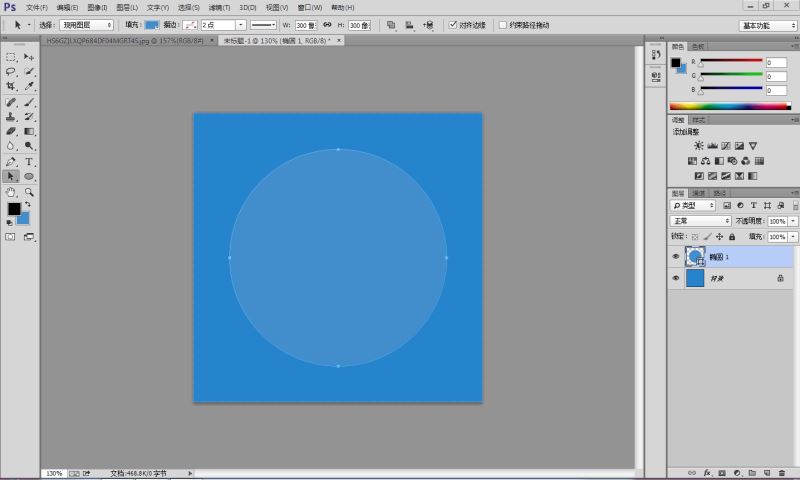Select the Horizontal Type tool

[29, 161]
